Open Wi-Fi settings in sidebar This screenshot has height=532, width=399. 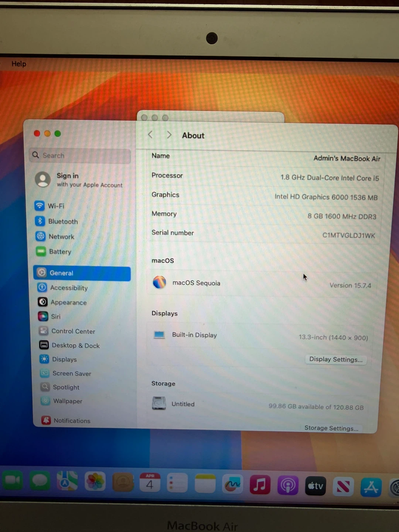pos(50,206)
